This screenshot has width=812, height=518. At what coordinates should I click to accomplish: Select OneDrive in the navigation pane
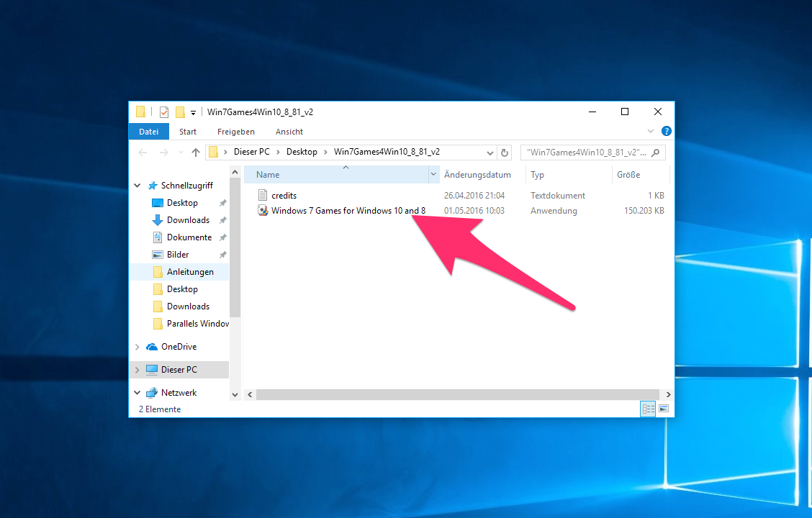point(179,347)
